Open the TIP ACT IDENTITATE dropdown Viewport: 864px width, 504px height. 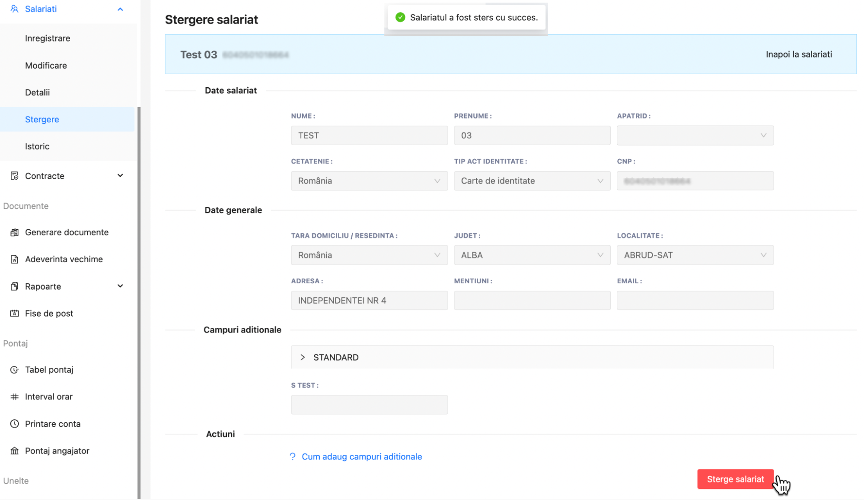click(532, 181)
